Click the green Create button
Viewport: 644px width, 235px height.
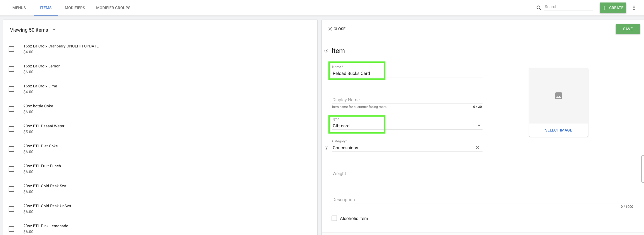tap(613, 8)
